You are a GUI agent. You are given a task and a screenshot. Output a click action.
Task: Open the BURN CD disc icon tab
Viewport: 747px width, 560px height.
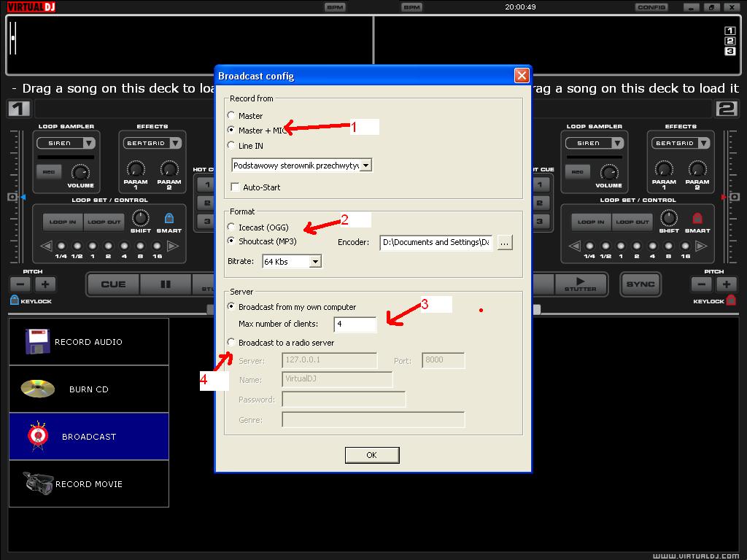88,389
